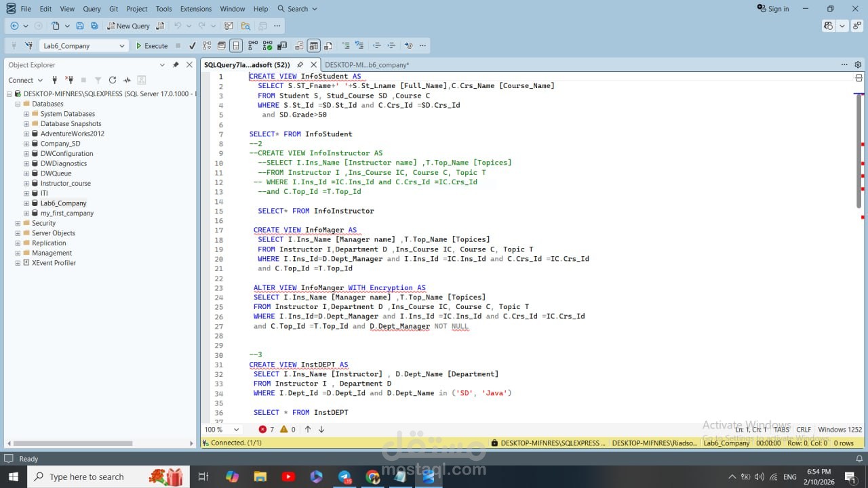The image size is (868, 488).
Task: Toggle Include Live Query Statistics
Action: 266,46
